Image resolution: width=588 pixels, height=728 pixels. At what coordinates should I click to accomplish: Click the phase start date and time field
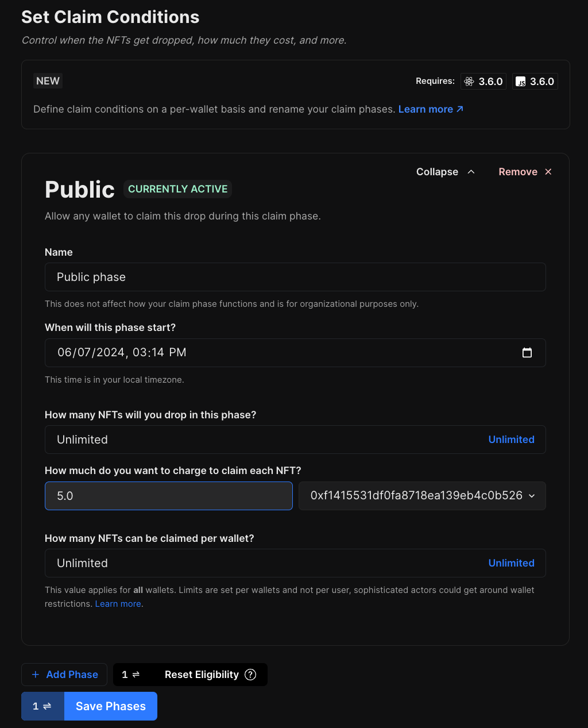coord(281,353)
